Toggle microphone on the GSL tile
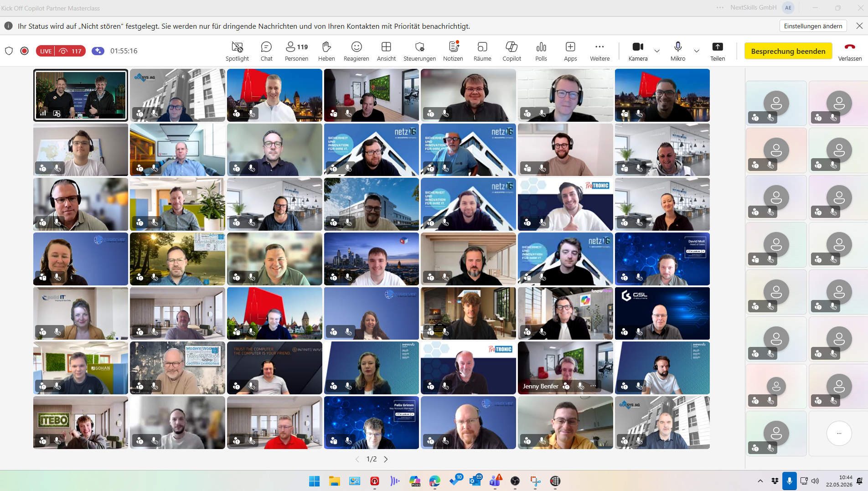Screen dimensions: 868x491 pos(639,332)
